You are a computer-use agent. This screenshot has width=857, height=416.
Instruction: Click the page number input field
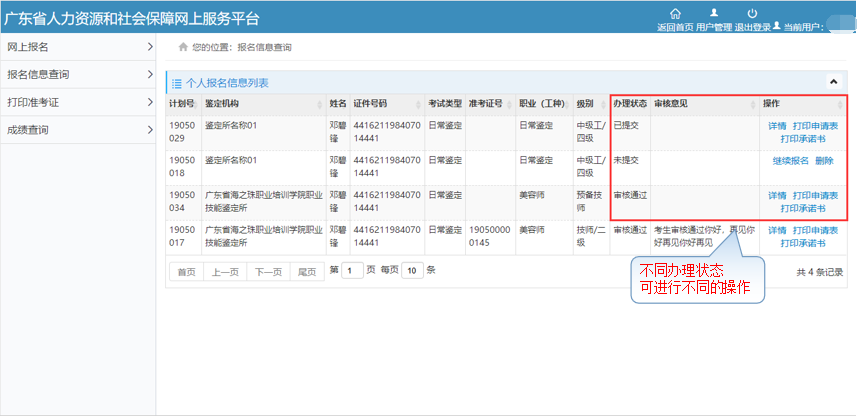tap(353, 271)
